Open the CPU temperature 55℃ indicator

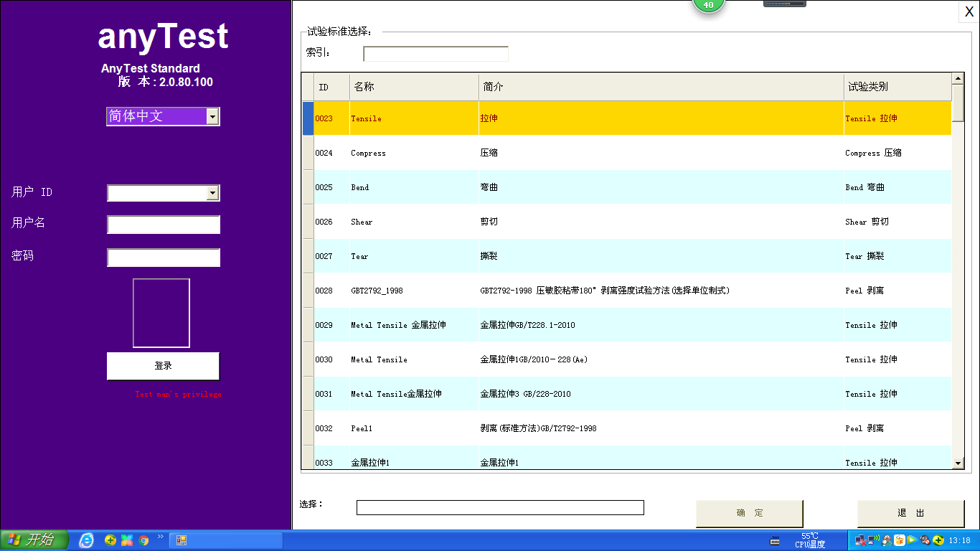[x=810, y=540]
